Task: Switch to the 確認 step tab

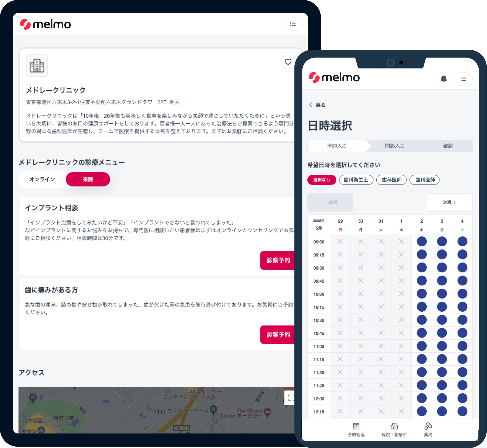Action: (448, 146)
